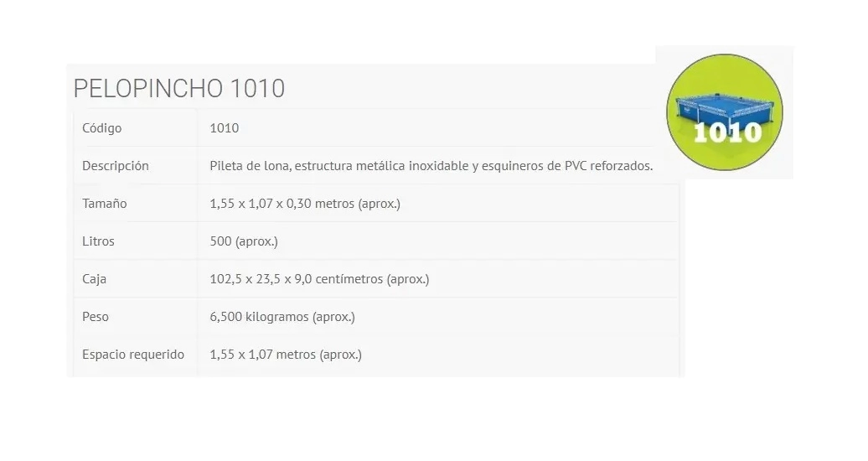Click the PELOPINCHO 1010 heading
The height and width of the screenshot is (461, 868).
click(x=179, y=89)
